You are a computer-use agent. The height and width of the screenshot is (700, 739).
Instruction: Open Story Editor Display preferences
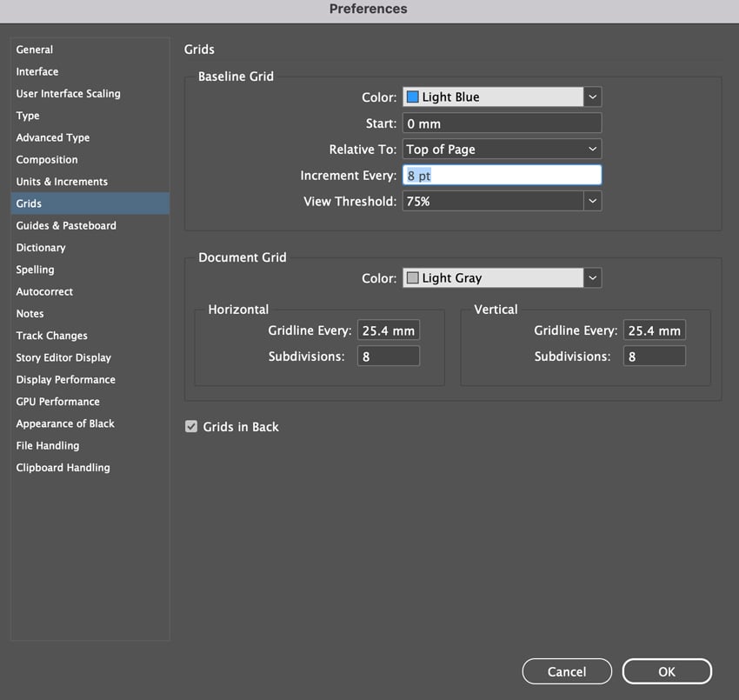click(x=63, y=357)
